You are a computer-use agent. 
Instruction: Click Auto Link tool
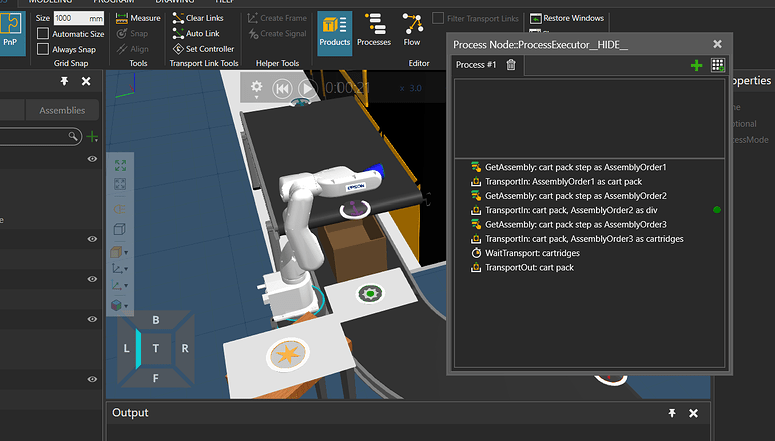pos(196,34)
